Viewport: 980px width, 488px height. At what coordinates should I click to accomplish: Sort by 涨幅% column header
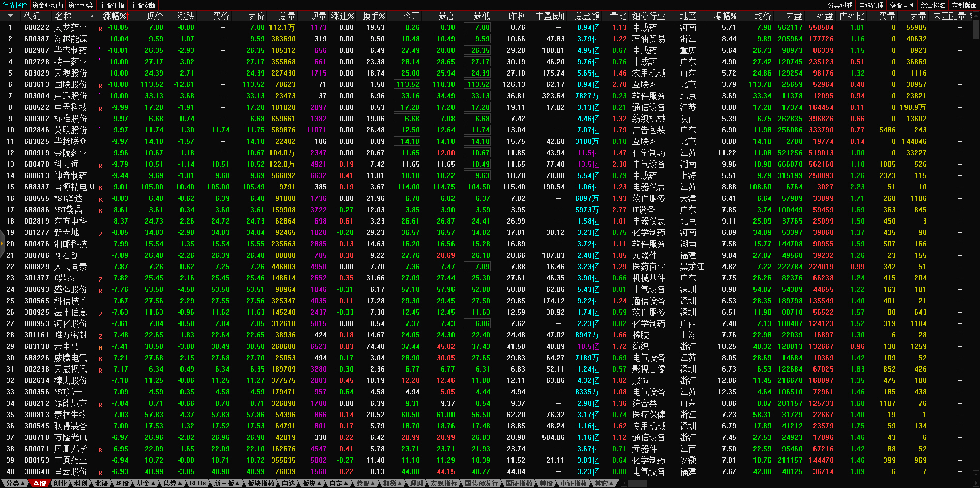tap(114, 16)
